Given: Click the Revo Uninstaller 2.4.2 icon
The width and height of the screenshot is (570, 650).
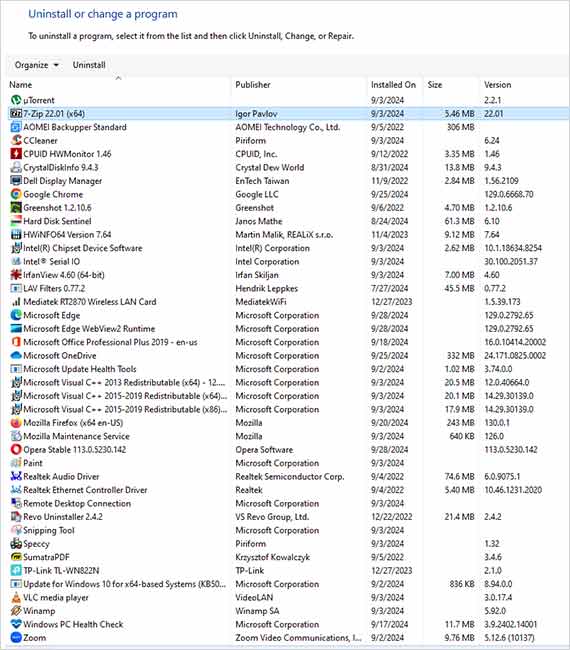Looking at the screenshot, I should (x=16, y=517).
